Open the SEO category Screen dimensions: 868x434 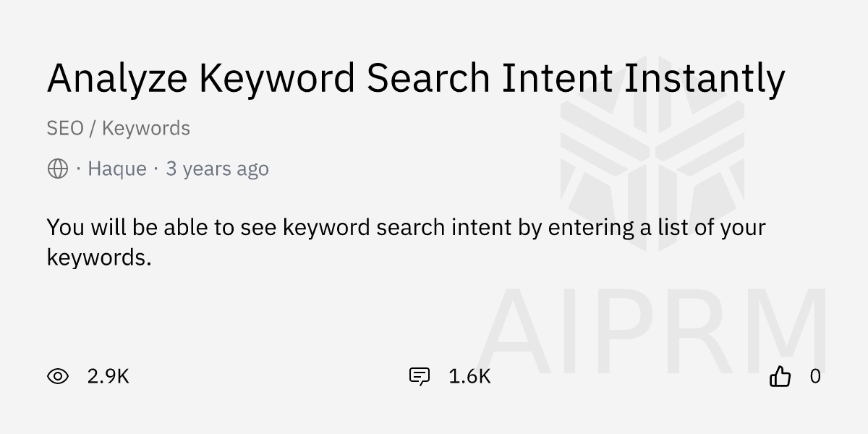click(65, 128)
